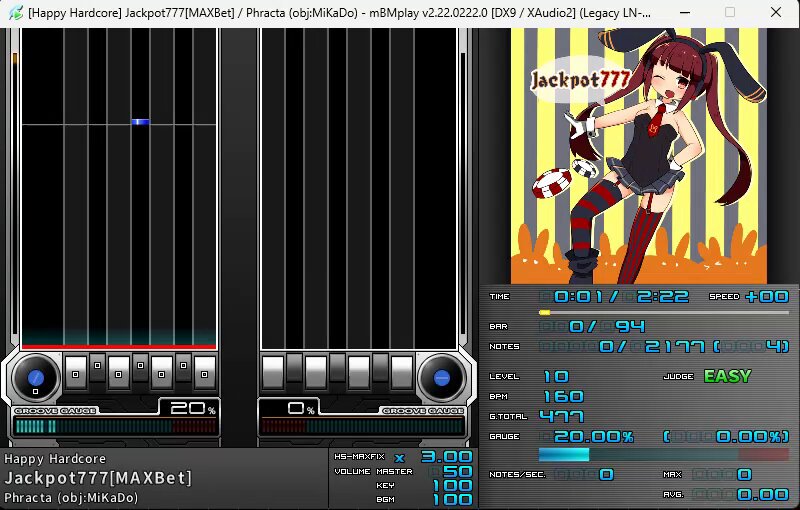Click player 2's groove gauge meter
Screen dimensions: 800x510
pyautogui.click(x=362, y=426)
